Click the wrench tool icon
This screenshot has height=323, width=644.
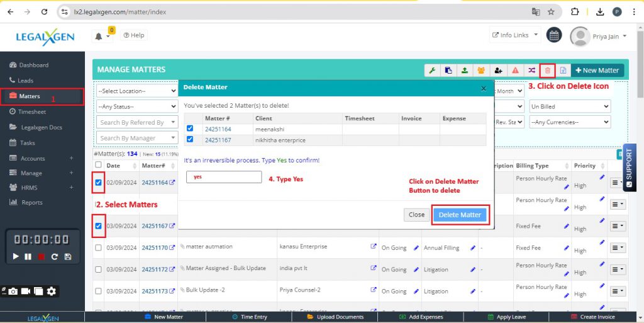pos(433,71)
